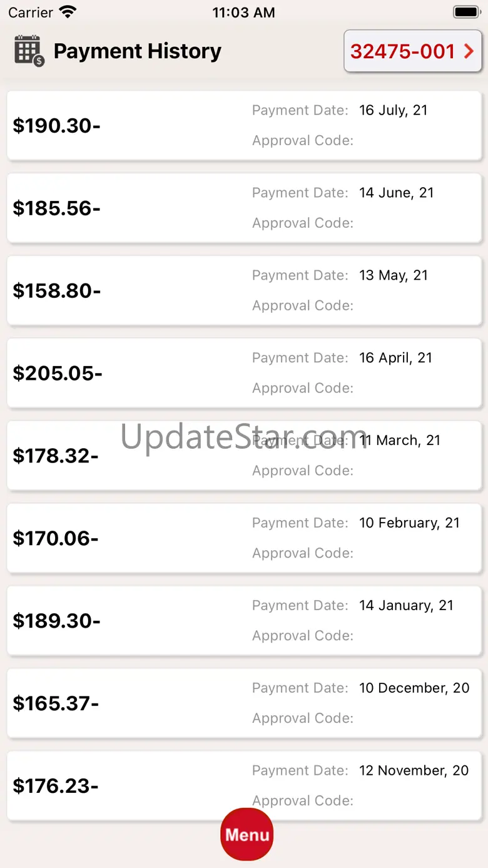The image size is (488, 868).
Task: View the $189.30 payment details
Action: click(x=244, y=621)
